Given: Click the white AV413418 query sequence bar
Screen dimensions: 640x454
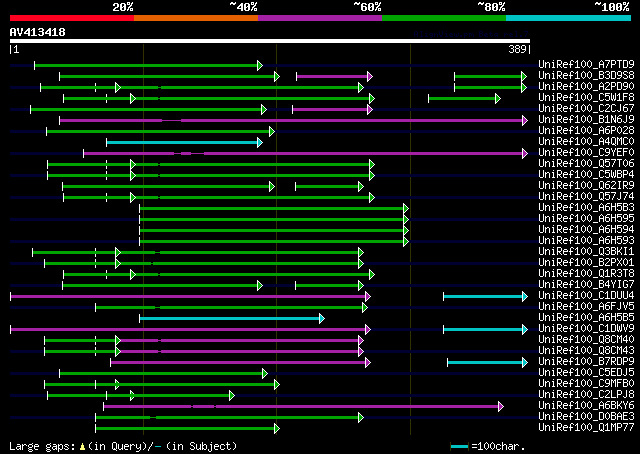Looking at the screenshot, I should (x=270, y=41).
